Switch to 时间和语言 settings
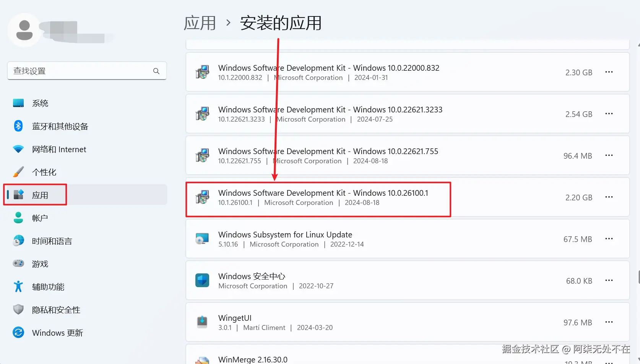 pos(87,241)
